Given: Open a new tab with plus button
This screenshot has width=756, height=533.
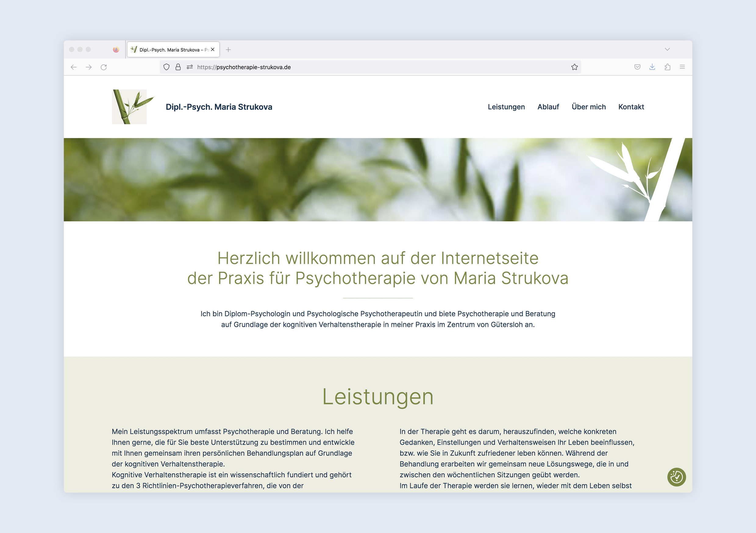Looking at the screenshot, I should click(228, 50).
